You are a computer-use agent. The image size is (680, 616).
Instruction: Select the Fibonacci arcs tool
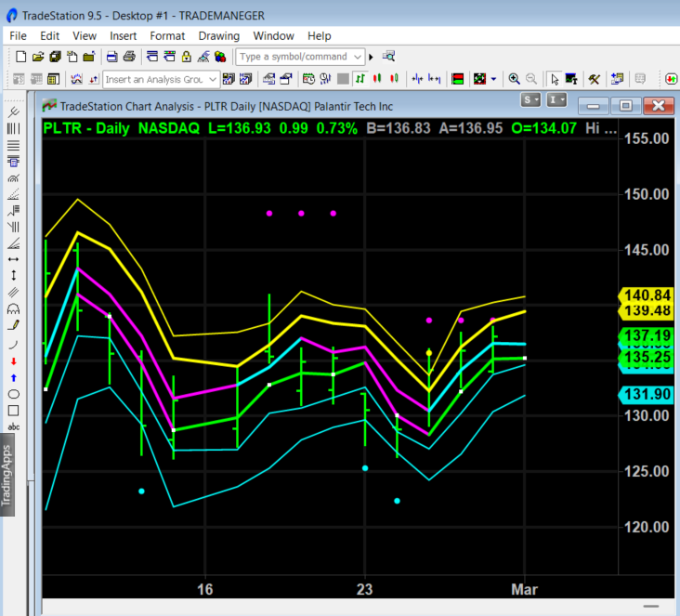tap(13, 178)
